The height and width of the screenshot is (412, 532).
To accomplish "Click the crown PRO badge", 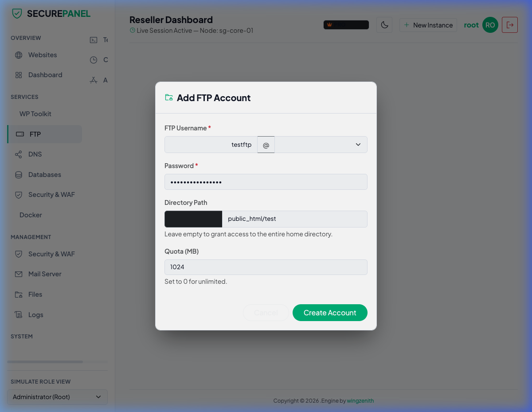I will pos(346,25).
